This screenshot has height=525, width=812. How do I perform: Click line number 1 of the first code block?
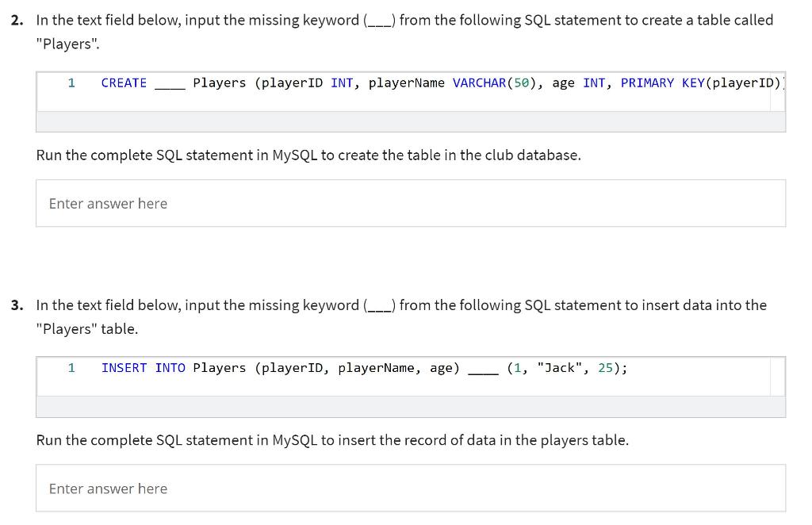pyautogui.click(x=71, y=82)
